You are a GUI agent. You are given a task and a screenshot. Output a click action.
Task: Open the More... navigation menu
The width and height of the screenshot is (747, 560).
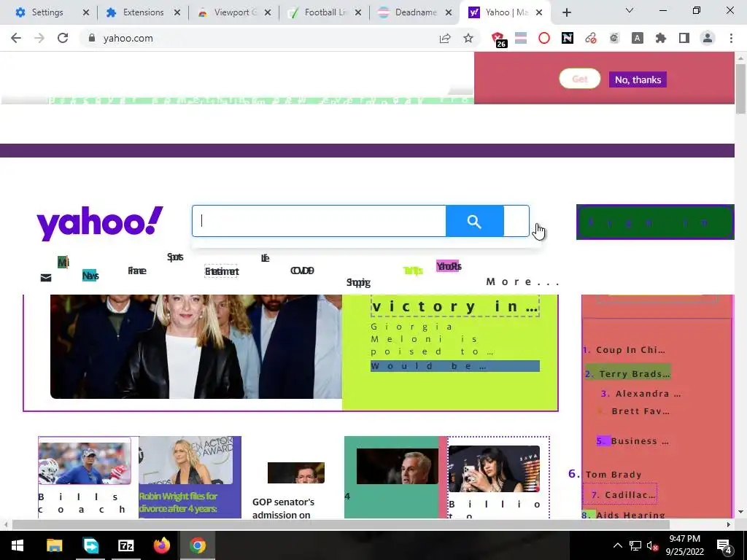[x=522, y=281]
